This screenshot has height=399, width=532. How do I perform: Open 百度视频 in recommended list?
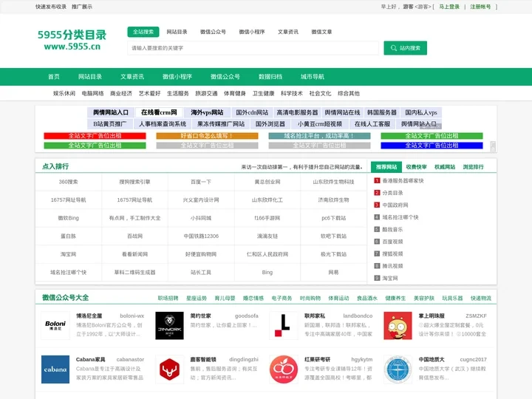click(x=392, y=242)
